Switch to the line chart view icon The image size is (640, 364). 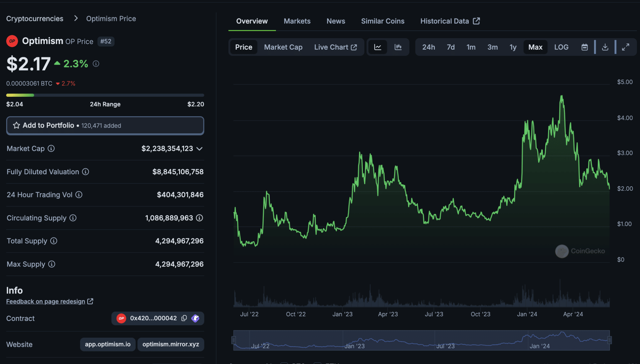pos(377,47)
